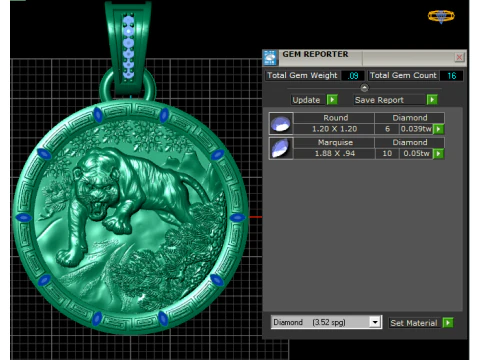Screen dimensions: 480x360
Task: Click the Total Gem Weight label
Action: 302,76
